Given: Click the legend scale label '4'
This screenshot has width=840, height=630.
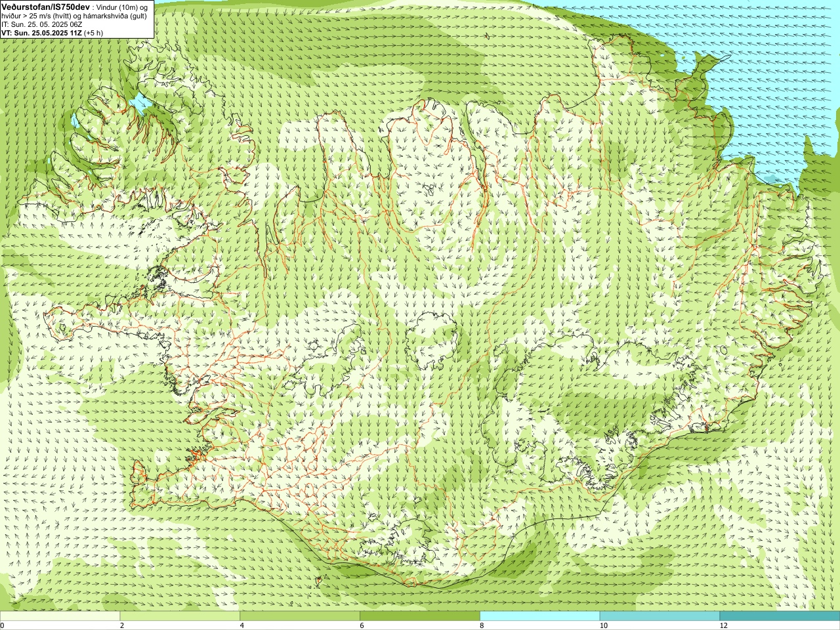Looking at the screenshot, I should [242, 625].
